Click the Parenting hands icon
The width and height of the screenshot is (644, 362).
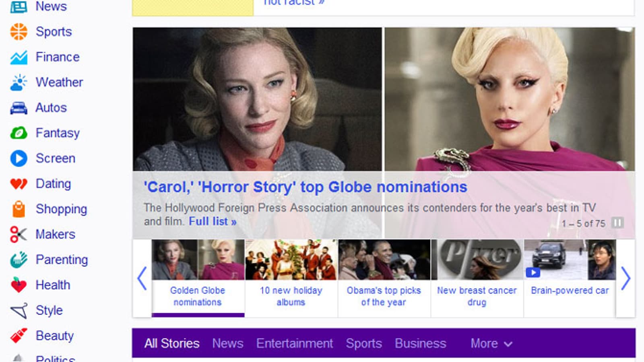[x=19, y=260]
